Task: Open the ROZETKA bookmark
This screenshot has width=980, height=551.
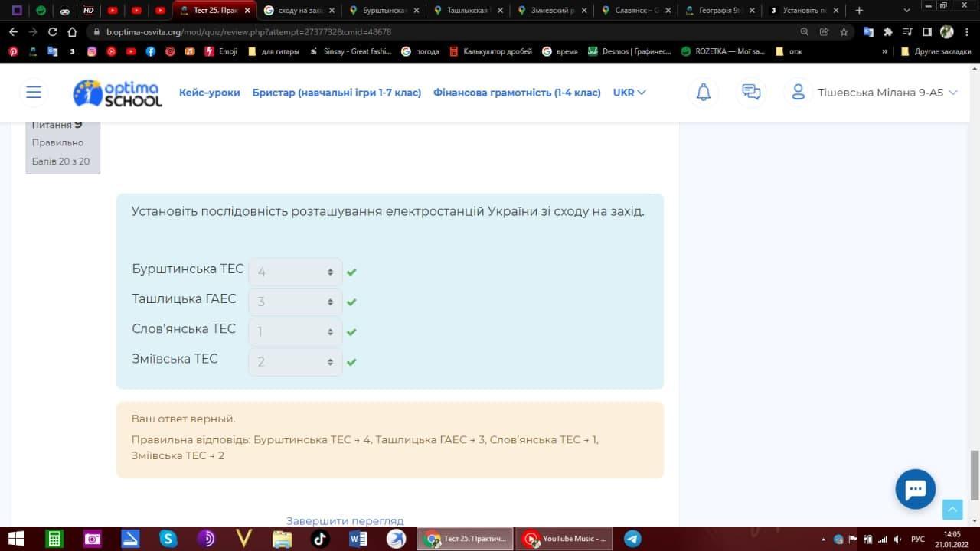Action: 723,51
